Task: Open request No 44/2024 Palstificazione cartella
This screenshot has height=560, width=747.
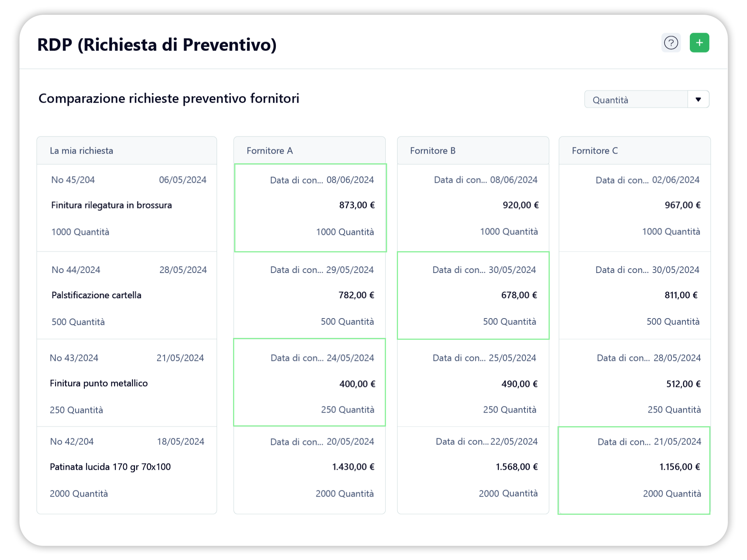Action: coord(127,296)
